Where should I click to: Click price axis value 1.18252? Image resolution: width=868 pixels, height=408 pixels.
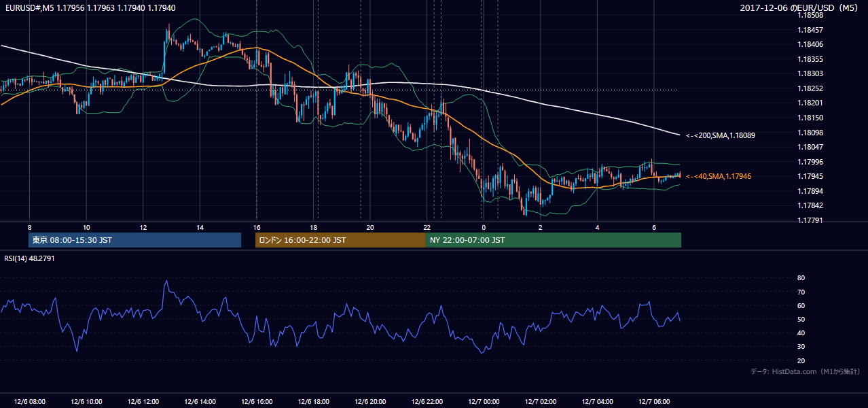pos(810,88)
